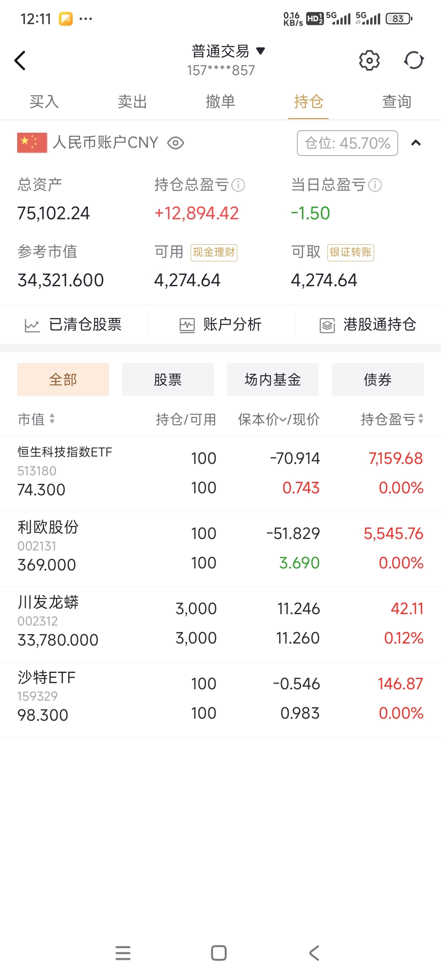Sort by 持仓盈亏 arrows
Image resolution: width=441 pixels, height=980 pixels.
click(x=421, y=419)
